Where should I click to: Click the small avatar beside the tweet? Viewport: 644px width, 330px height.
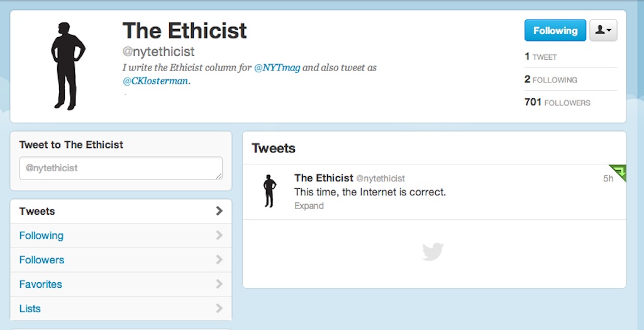[270, 191]
